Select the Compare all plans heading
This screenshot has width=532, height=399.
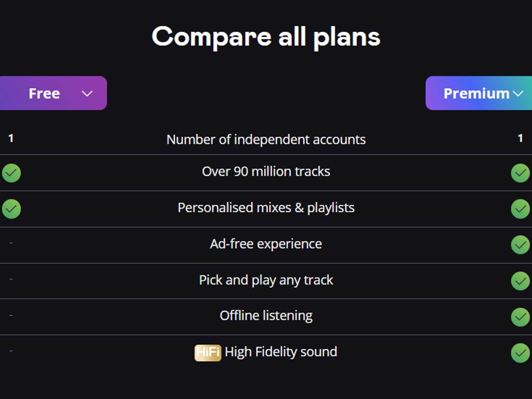point(266,37)
